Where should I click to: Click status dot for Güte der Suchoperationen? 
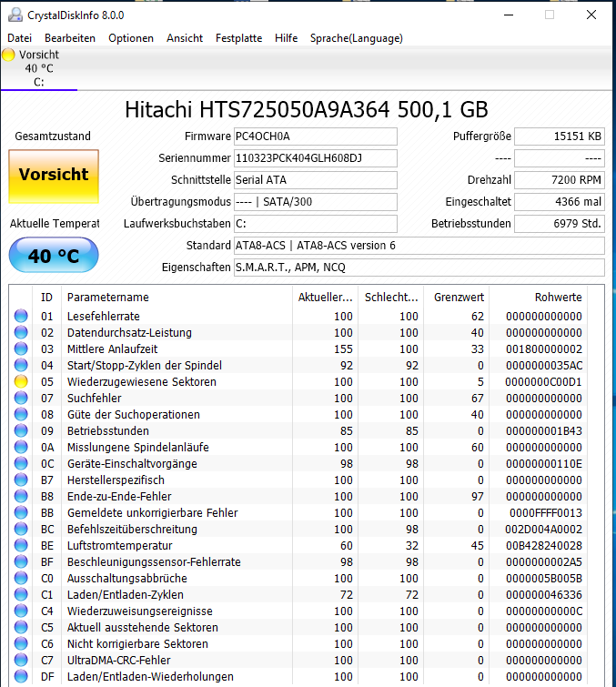click(21, 414)
